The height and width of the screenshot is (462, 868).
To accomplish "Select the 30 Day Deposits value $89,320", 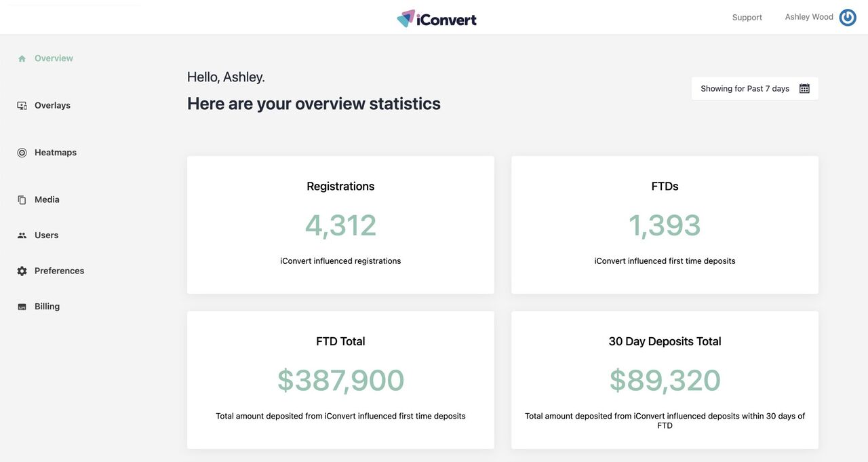I will pos(665,381).
